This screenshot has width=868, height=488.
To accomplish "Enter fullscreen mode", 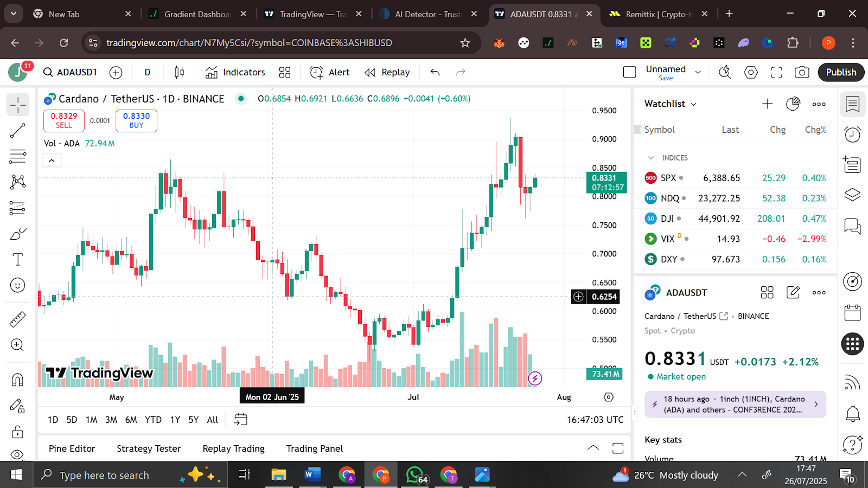I will 777,72.
